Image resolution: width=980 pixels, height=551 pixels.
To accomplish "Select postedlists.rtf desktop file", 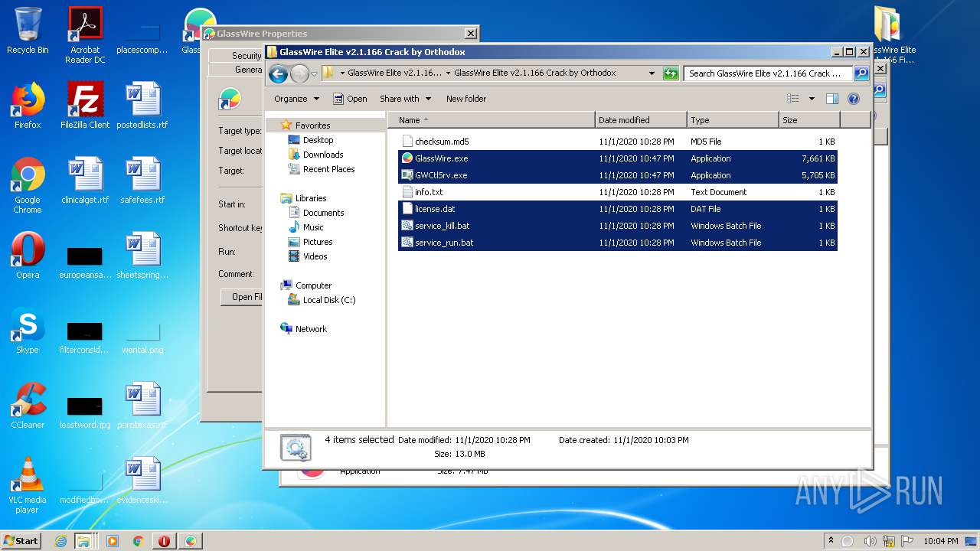I will coord(142,106).
